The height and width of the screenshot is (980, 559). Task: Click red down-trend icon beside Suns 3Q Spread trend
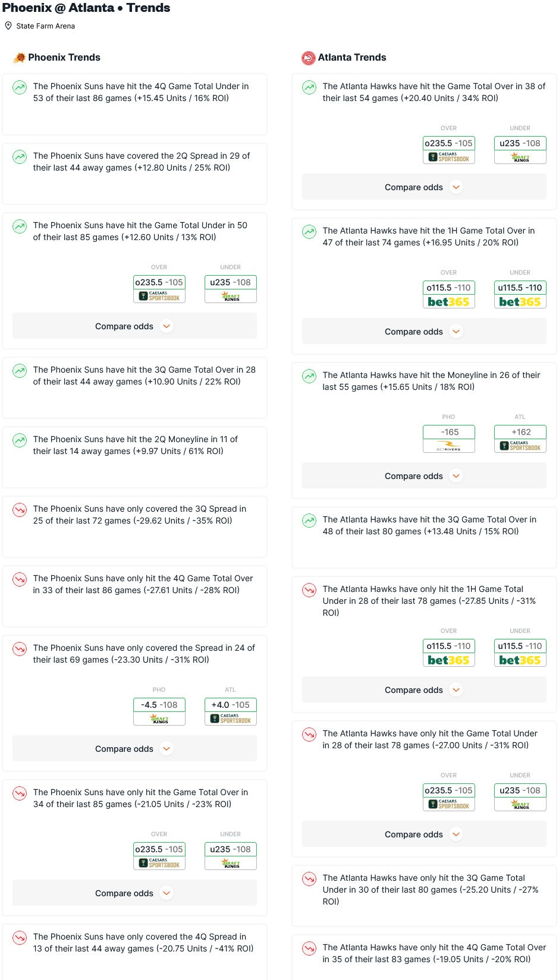(20, 510)
